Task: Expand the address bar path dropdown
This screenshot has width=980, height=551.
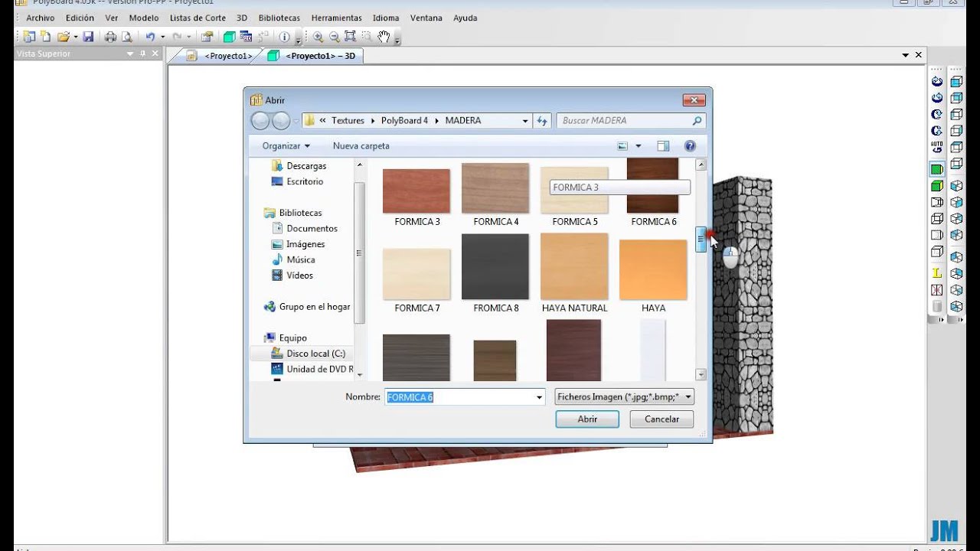Action: [x=525, y=120]
